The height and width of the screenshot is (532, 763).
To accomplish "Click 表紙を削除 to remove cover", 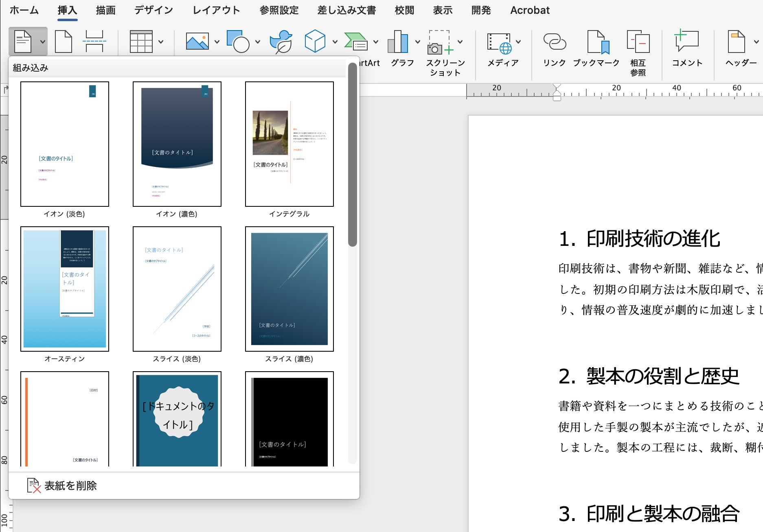I will click(x=62, y=486).
